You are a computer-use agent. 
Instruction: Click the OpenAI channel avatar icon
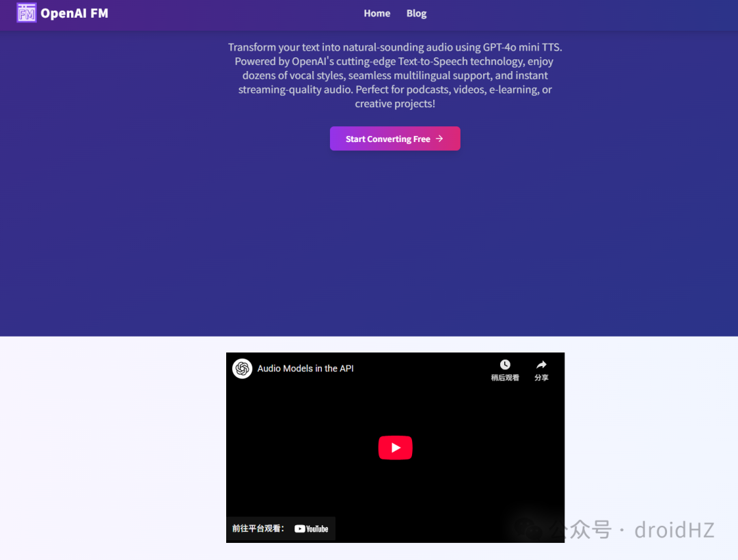pos(243,369)
